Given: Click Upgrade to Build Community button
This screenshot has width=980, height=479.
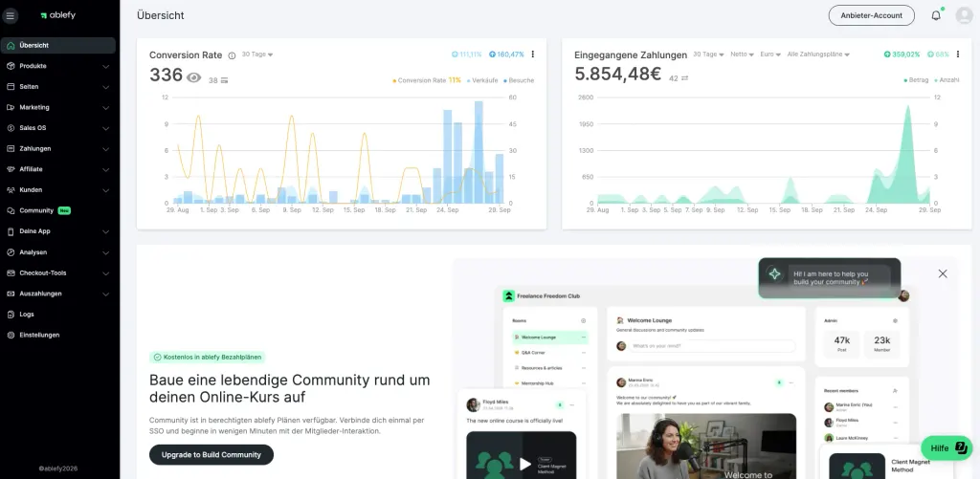Looking at the screenshot, I should (212, 455).
